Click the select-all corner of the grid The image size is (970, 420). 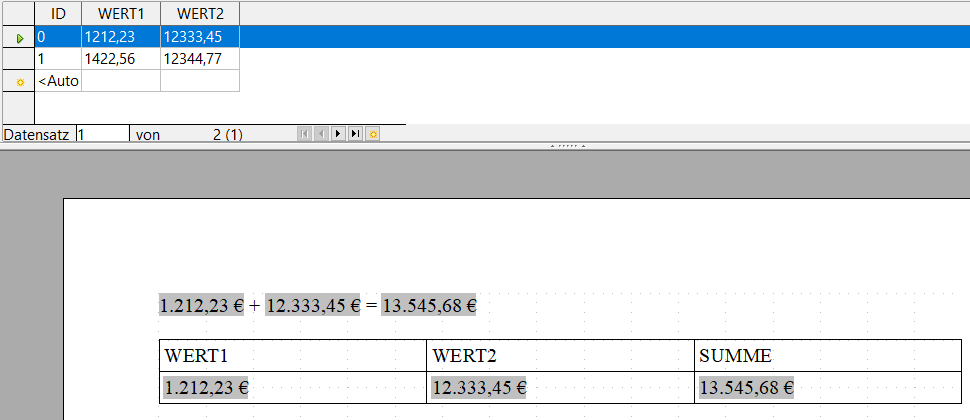pos(19,13)
